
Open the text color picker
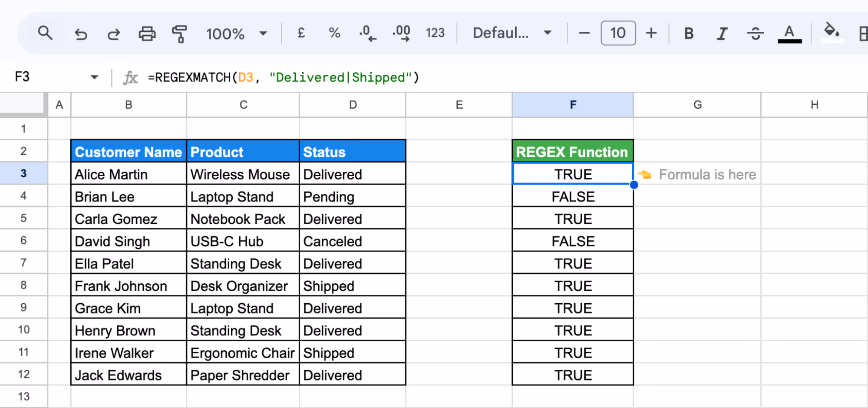click(x=789, y=33)
